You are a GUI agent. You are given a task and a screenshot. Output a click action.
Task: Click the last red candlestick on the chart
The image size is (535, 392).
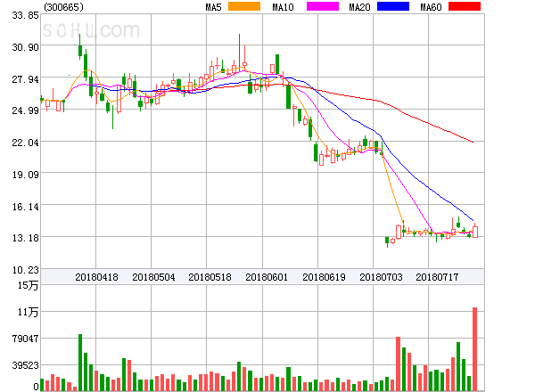tap(475, 232)
